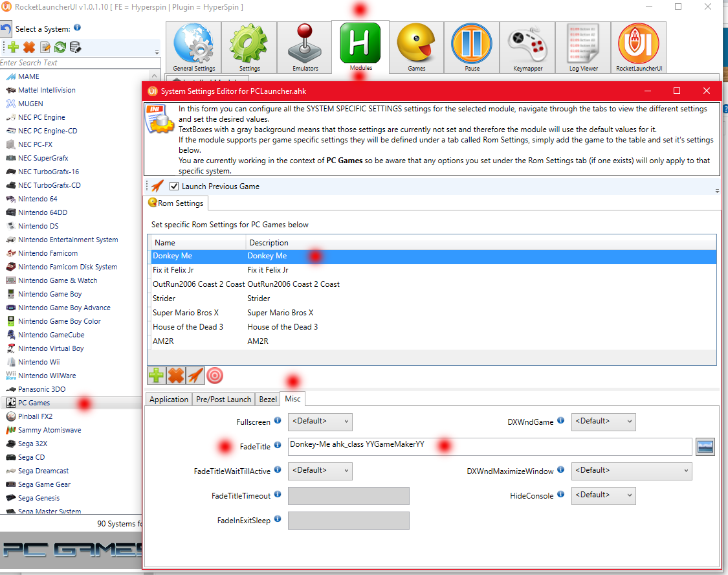The width and height of the screenshot is (728, 575).
Task: Click the green plus add rom button
Action: click(157, 375)
